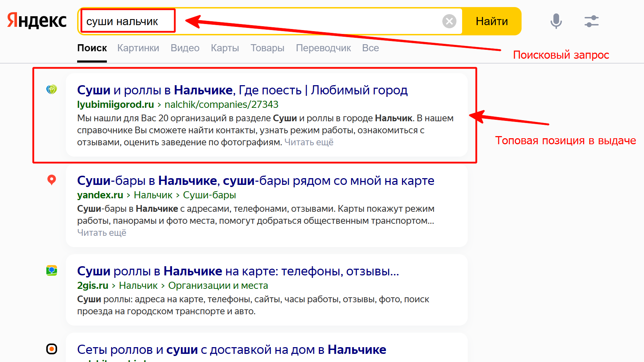Click the lyubimiigorod.ru result favicon
This screenshot has width=644, height=362.
pos(52,89)
